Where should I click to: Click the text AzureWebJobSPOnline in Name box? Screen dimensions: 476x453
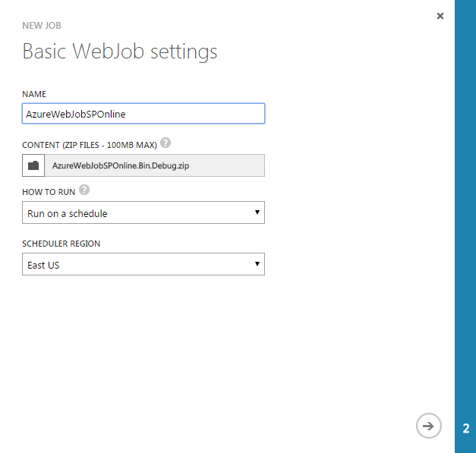(76, 114)
